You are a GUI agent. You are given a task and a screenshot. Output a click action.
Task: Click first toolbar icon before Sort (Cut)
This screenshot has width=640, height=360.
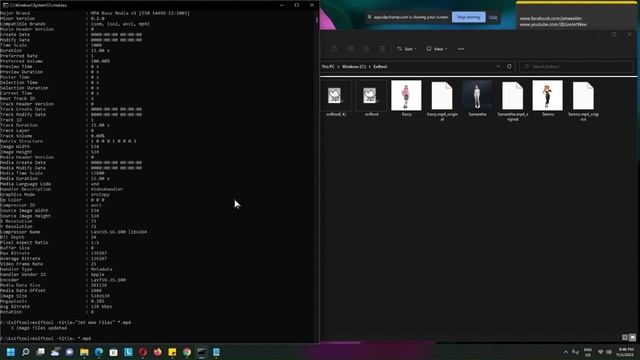(334, 49)
